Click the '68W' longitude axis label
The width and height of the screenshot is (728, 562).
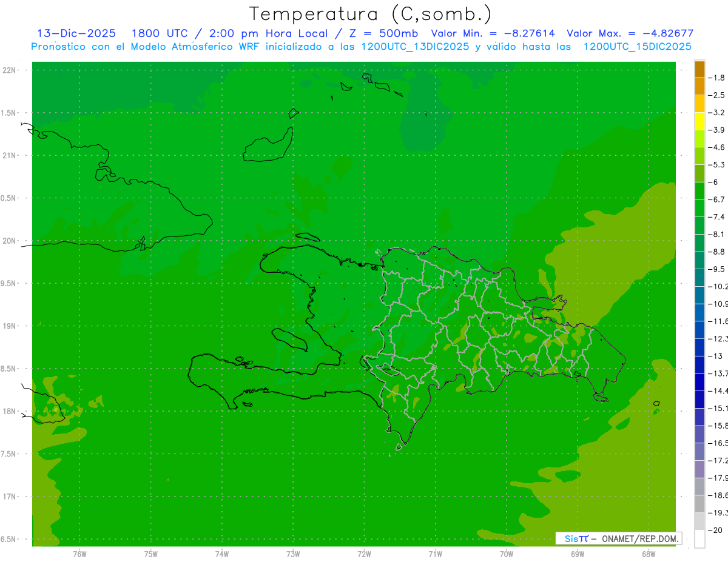(649, 554)
